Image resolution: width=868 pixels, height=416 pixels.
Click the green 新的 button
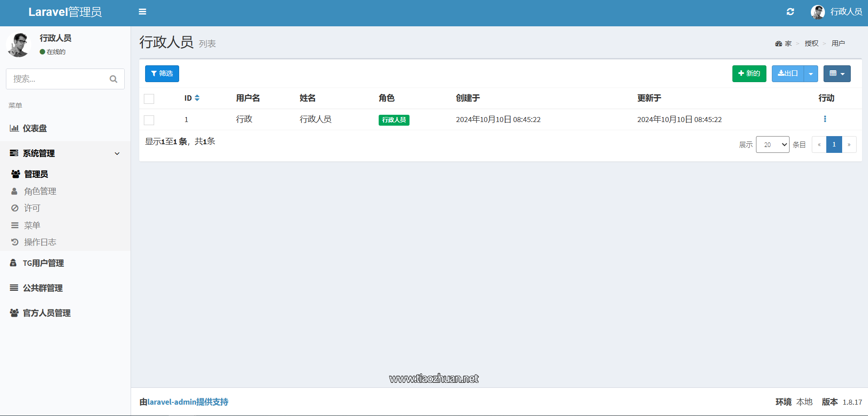point(749,73)
